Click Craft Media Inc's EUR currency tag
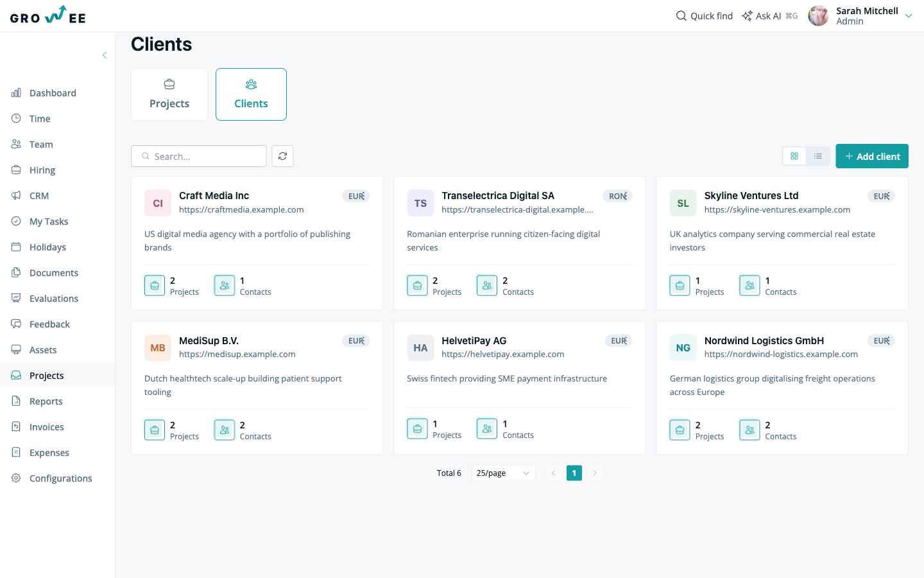924x578 pixels. pos(356,196)
